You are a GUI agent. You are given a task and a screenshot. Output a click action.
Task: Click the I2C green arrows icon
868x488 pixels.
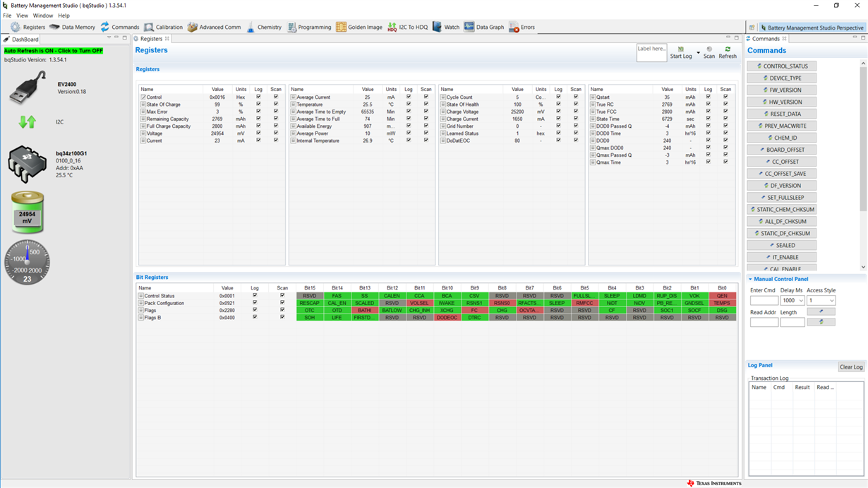point(28,121)
